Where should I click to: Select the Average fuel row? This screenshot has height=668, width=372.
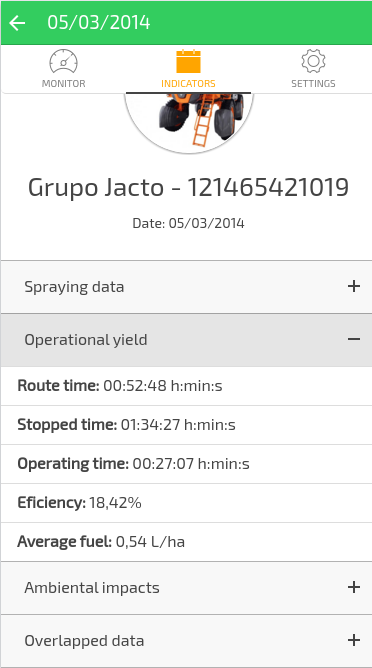tap(186, 542)
